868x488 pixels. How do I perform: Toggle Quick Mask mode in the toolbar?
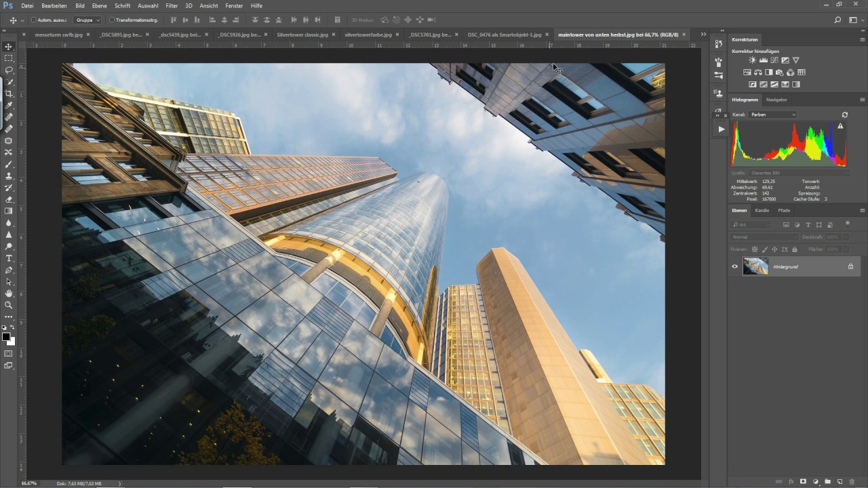9,353
